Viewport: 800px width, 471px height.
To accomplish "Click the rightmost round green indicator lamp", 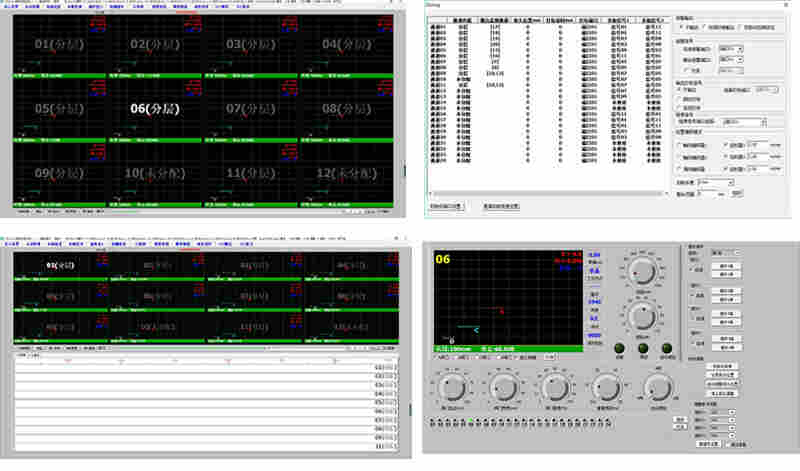I will point(666,349).
